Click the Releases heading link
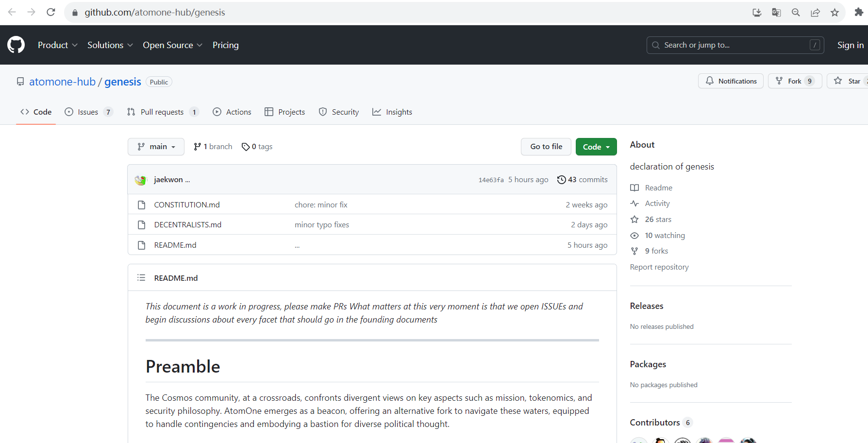The image size is (868, 443). click(647, 306)
